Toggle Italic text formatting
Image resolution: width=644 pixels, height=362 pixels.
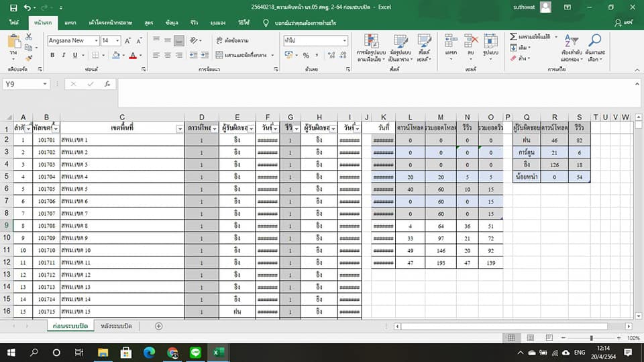64,55
